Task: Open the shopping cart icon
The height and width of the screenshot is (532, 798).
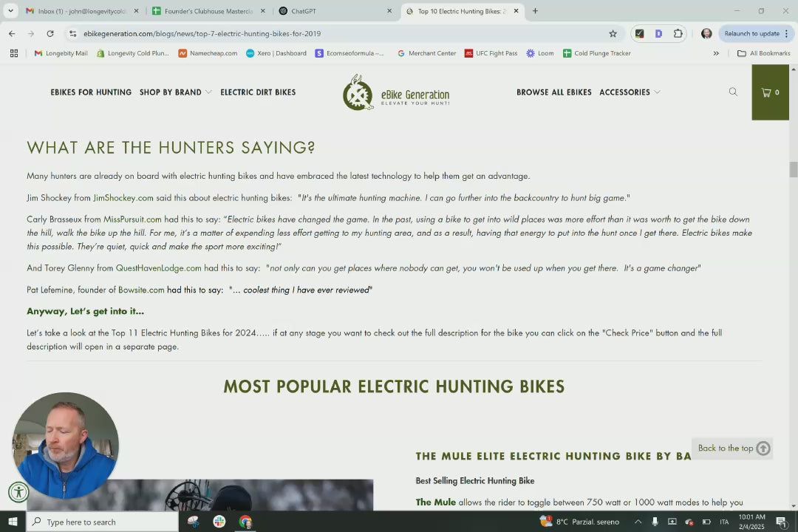Action: [x=770, y=92]
